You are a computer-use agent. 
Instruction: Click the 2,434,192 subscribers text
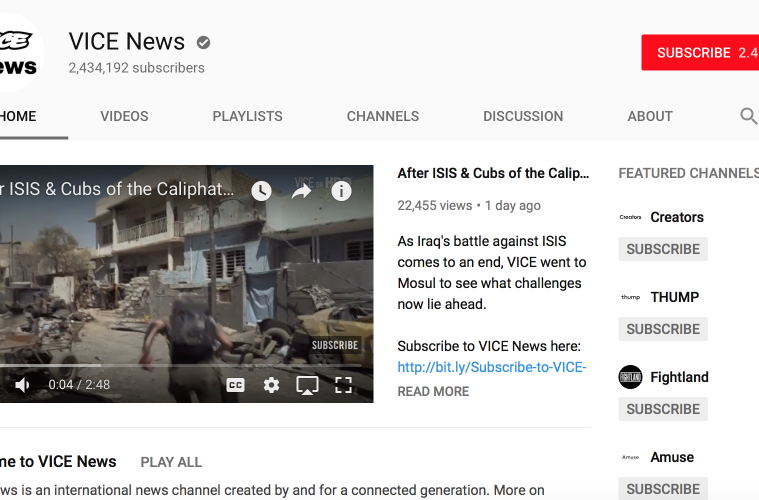click(137, 68)
